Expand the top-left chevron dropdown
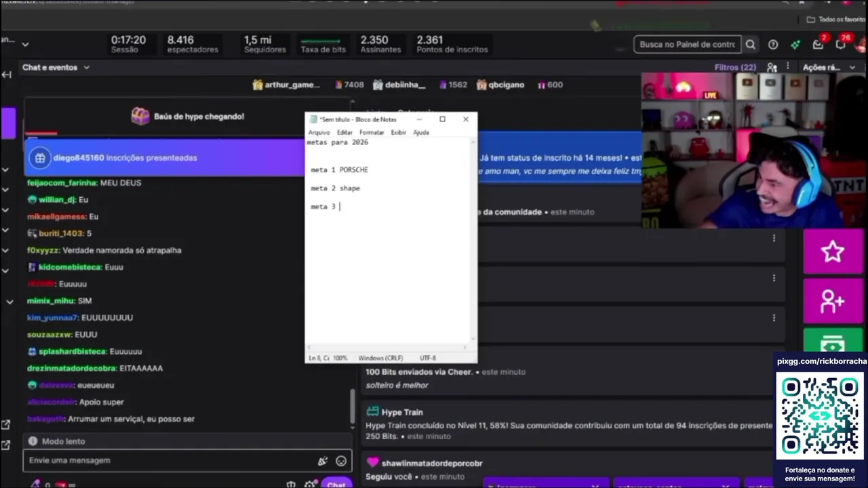 [x=25, y=45]
